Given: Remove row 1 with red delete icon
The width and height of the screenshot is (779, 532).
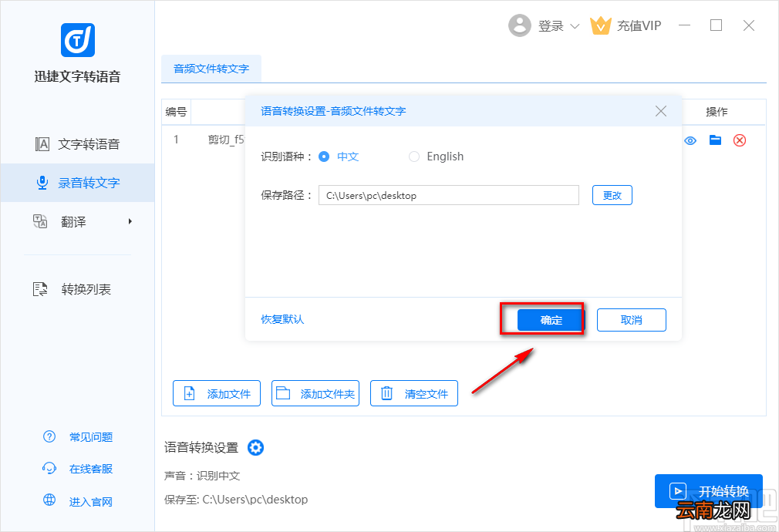Looking at the screenshot, I should 740,140.
